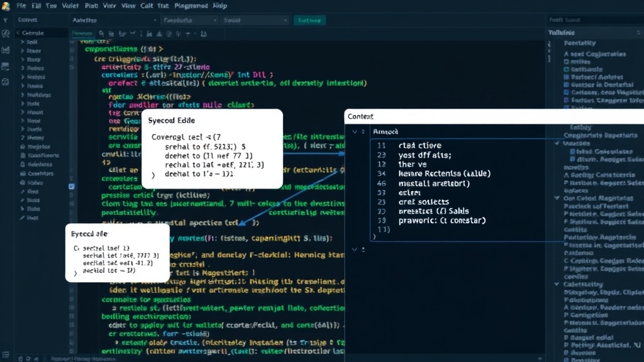Toggle the 'Pentjer in Daetefal' checkbox
Image resolution: width=644 pixels, height=362 pixels.
pos(567,85)
